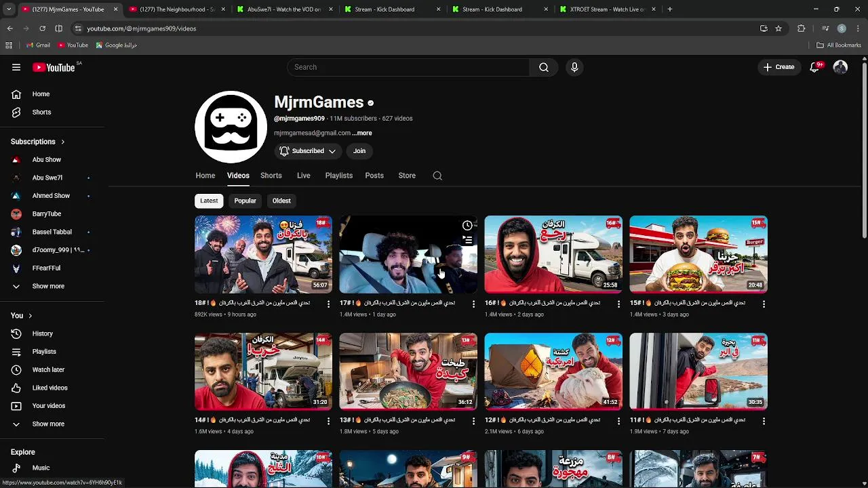The image size is (868, 488).
Task: Open All Bookmarks folder
Action: [x=839, y=45]
